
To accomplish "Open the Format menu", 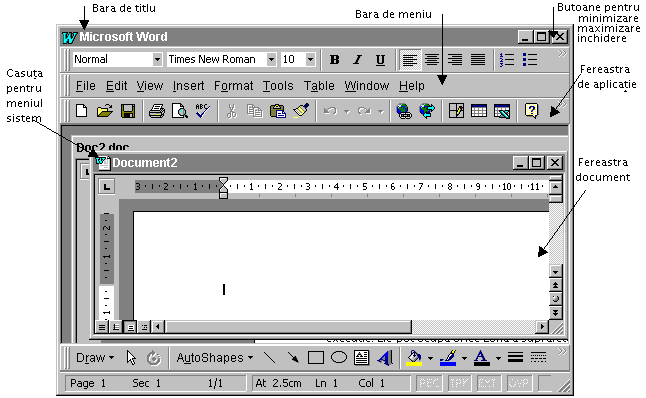I will click(x=233, y=86).
